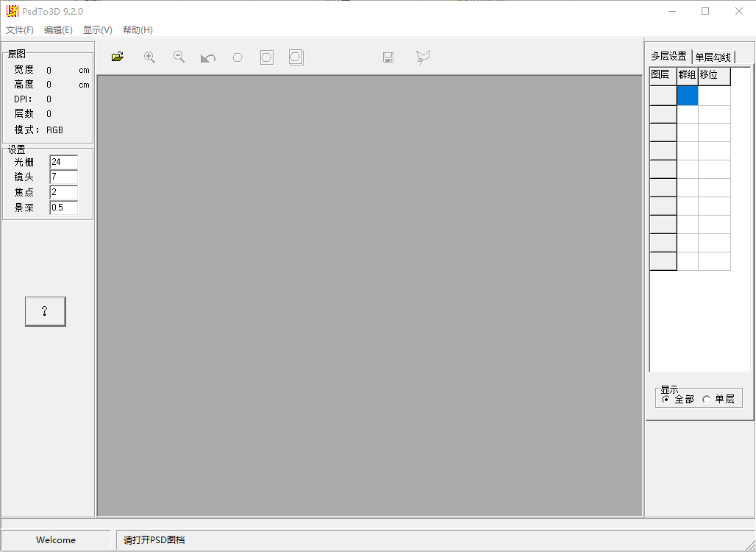
Task: Click the bird-shaped icon in toolbar
Action: pyautogui.click(x=422, y=57)
